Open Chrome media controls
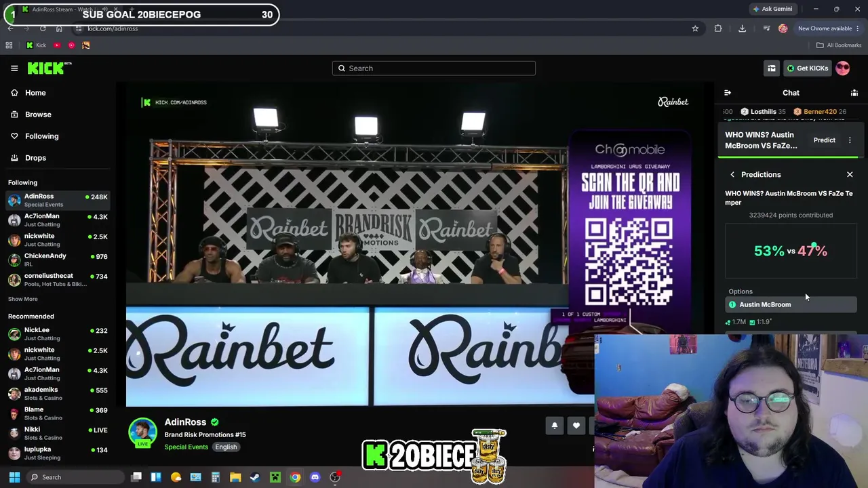The height and width of the screenshot is (488, 868). point(766,28)
